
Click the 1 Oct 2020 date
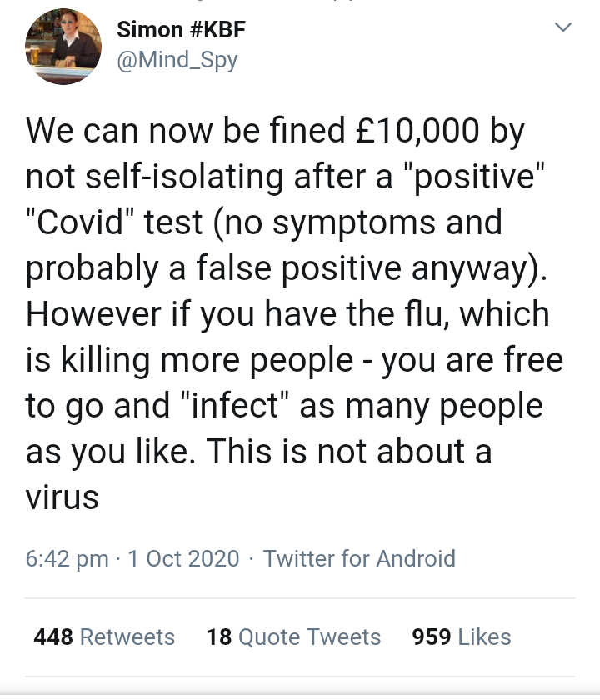point(183,558)
